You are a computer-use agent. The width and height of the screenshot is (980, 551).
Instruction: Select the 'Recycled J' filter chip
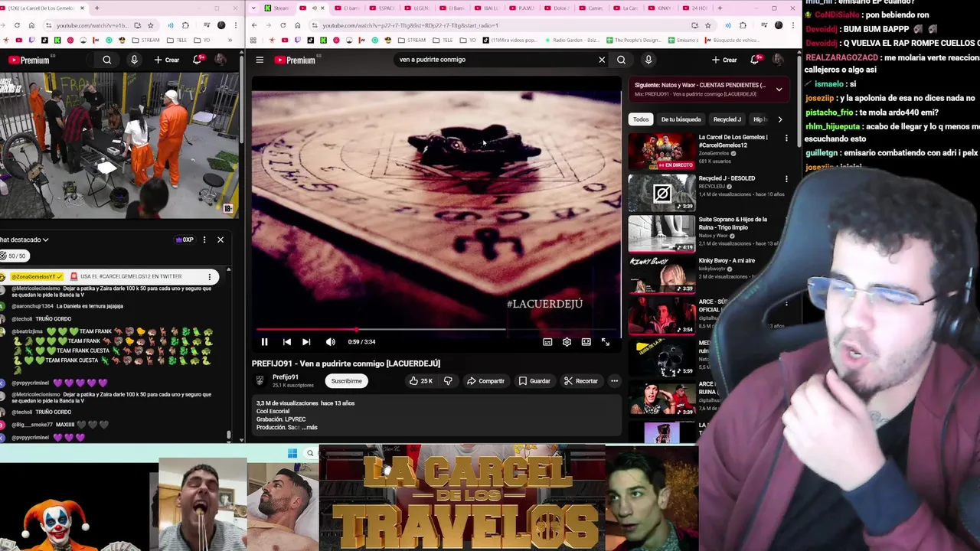tap(727, 119)
